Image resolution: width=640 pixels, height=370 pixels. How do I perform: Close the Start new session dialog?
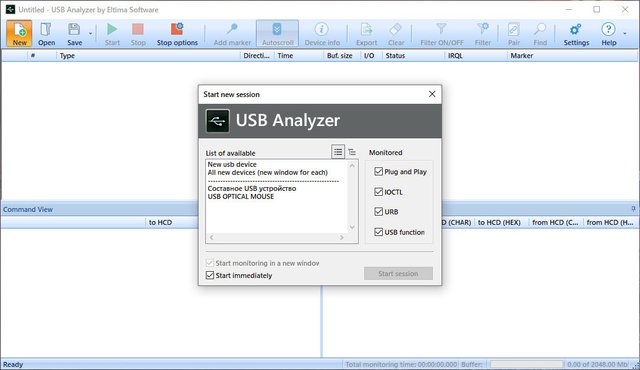coord(432,94)
